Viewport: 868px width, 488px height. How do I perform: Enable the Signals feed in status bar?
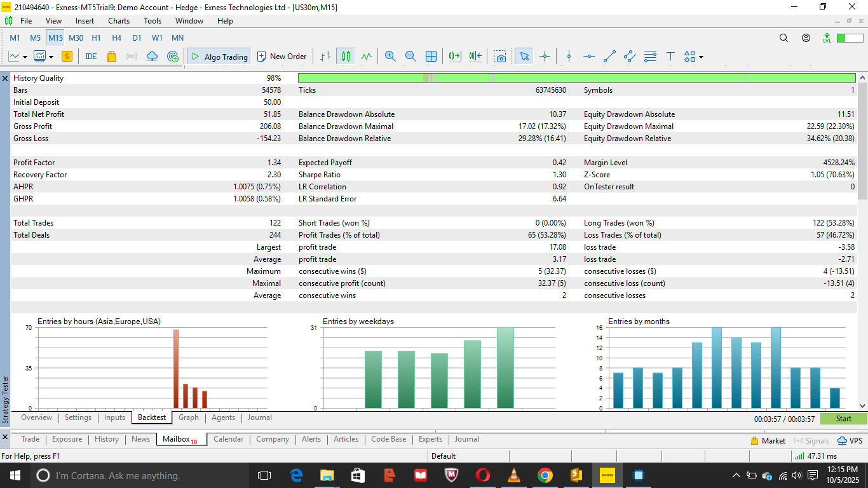pos(811,440)
